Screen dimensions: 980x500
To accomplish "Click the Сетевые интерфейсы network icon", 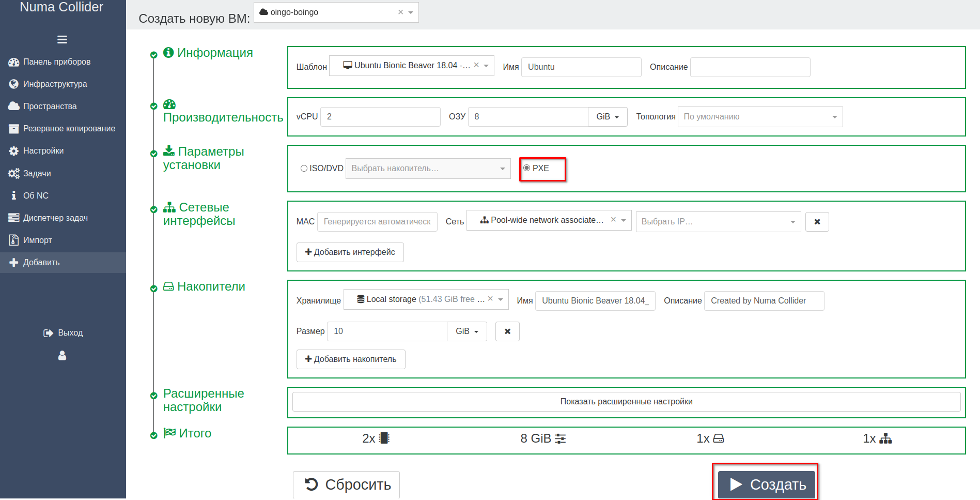I will [x=169, y=207].
